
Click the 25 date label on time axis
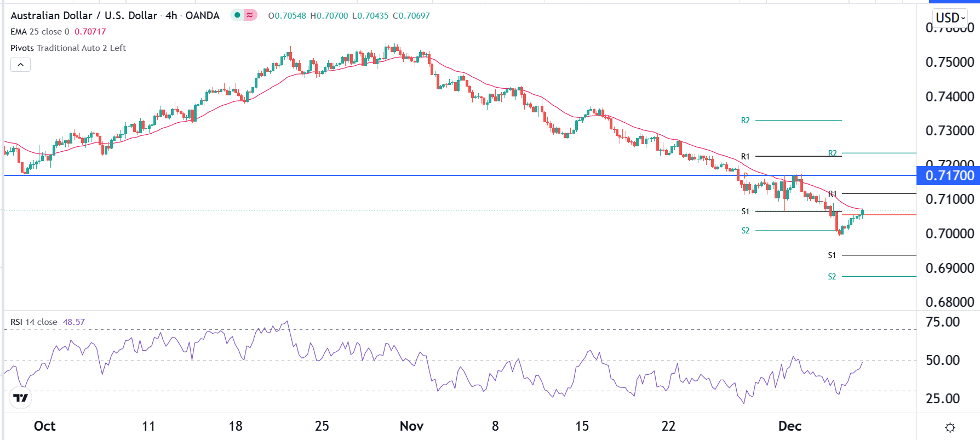coord(322,426)
